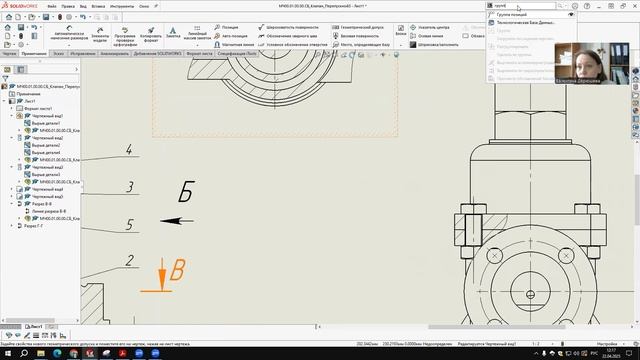Show command location eye for Группа позиций
This screenshot has width=640, height=360.
571,14
